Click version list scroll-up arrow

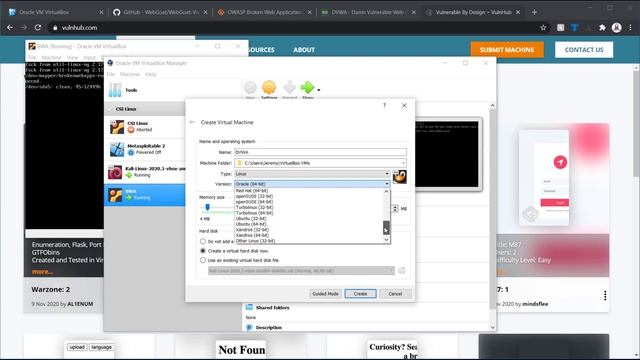click(x=386, y=191)
